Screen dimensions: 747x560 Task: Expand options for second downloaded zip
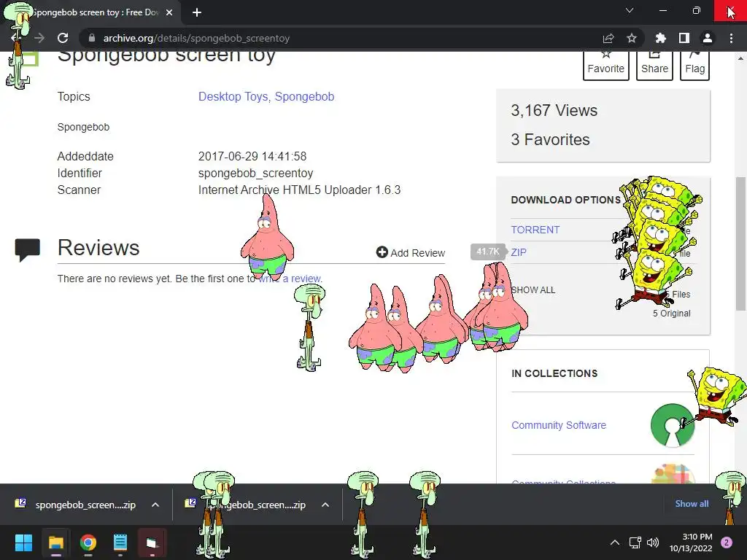[325, 505]
